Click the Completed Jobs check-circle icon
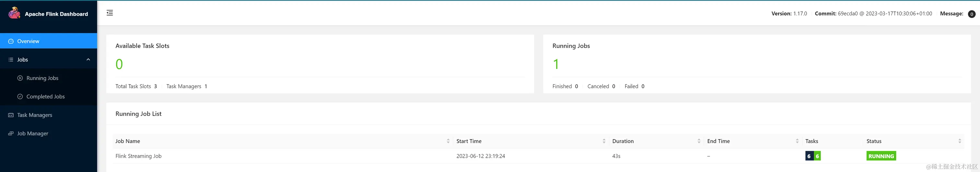This screenshot has height=172, width=980. point(20,97)
